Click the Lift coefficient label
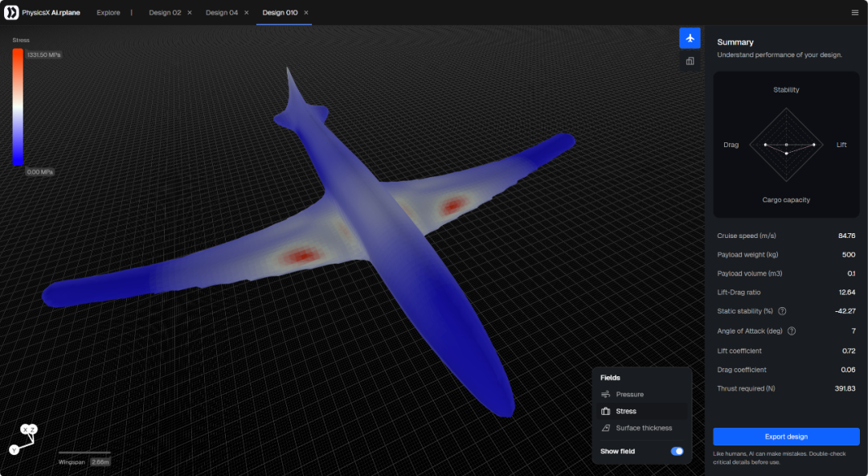868x476 pixels. 739,351
